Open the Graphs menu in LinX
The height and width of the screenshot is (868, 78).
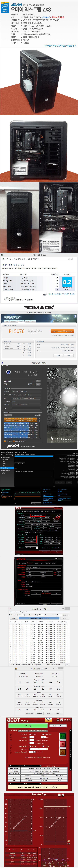[x=22, y=612]
